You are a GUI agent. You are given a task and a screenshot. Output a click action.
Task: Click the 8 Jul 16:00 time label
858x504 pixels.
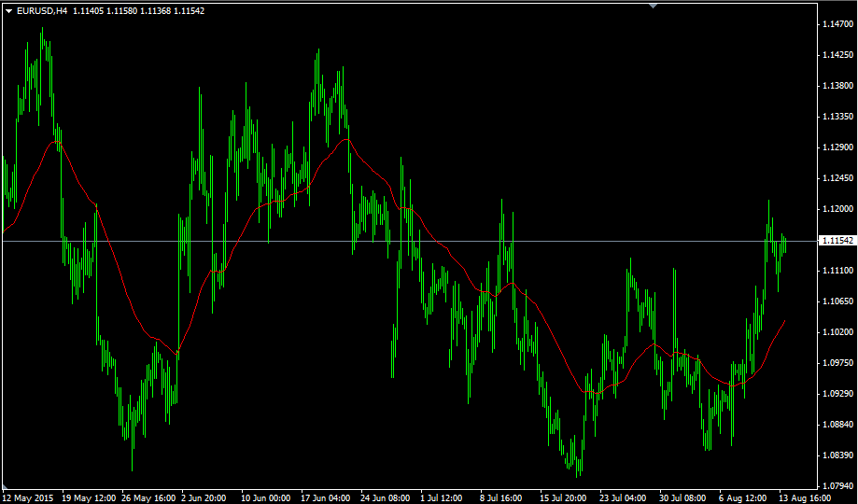click(500, 498)
